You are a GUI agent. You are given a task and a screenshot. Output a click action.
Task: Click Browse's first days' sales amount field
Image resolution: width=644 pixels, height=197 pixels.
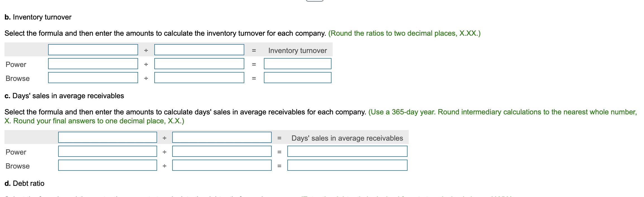tap(107, 166)
